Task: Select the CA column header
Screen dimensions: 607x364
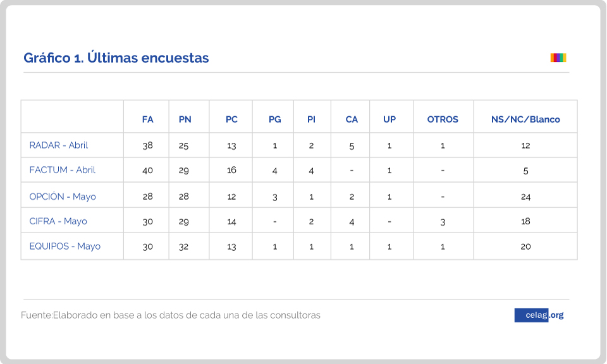Action: point(352,119)
